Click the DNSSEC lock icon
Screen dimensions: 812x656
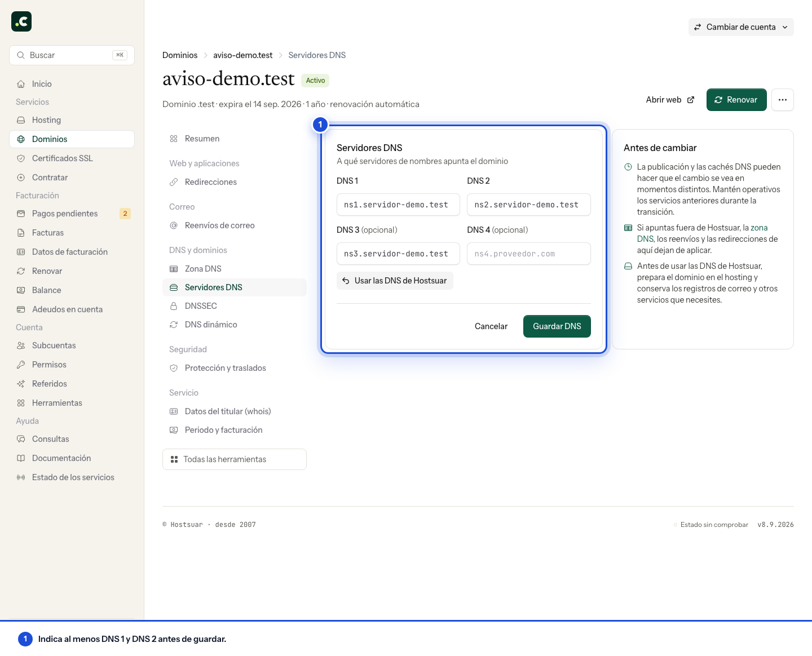(174, 306)
